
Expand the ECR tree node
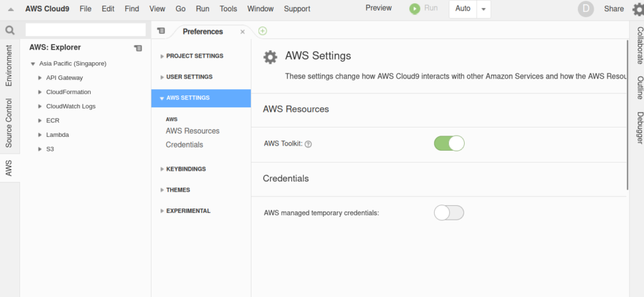pos(40,121)
